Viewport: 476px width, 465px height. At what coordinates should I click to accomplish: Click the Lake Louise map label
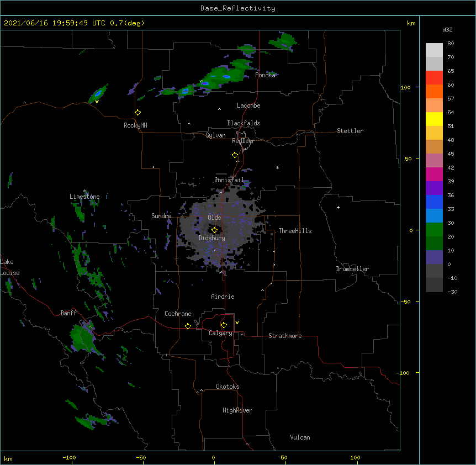coord(10,267)
